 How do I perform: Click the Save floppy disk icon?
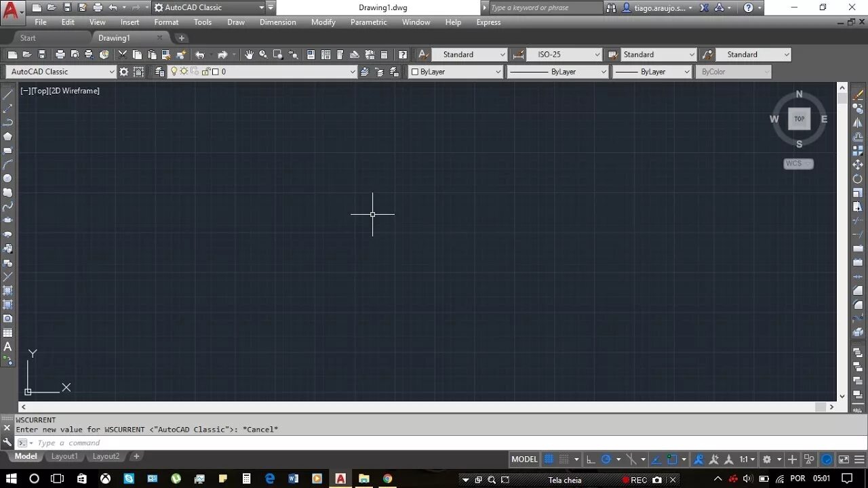click(x=42, y=55)
